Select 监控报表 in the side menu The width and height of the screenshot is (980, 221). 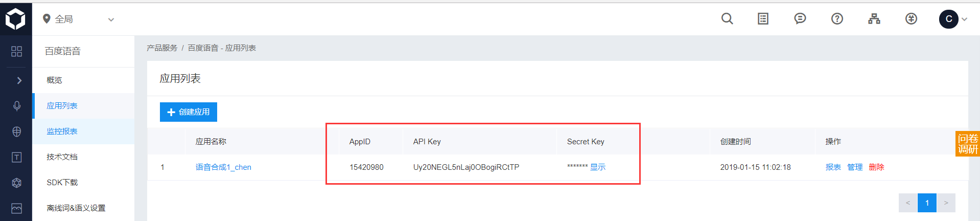(62, 131)
